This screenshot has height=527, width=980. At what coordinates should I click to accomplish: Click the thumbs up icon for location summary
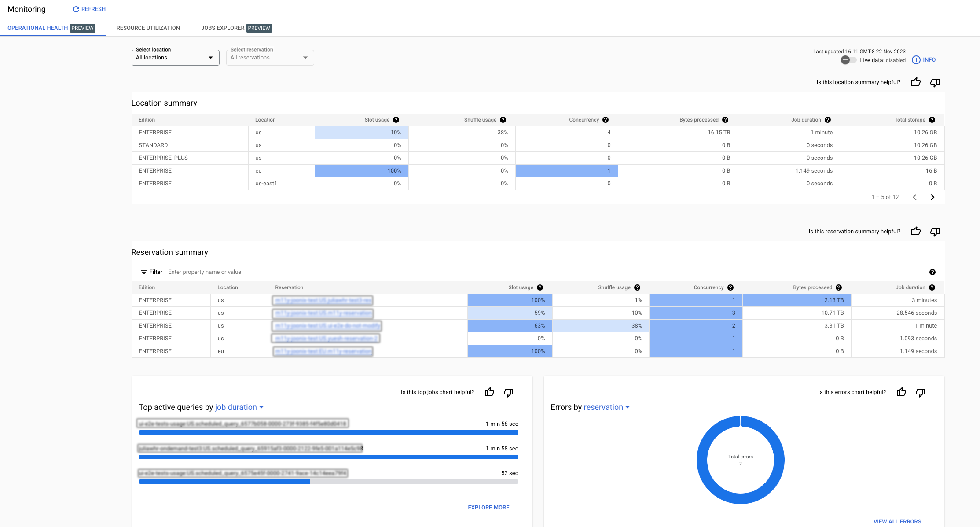[x=915, y=82]
